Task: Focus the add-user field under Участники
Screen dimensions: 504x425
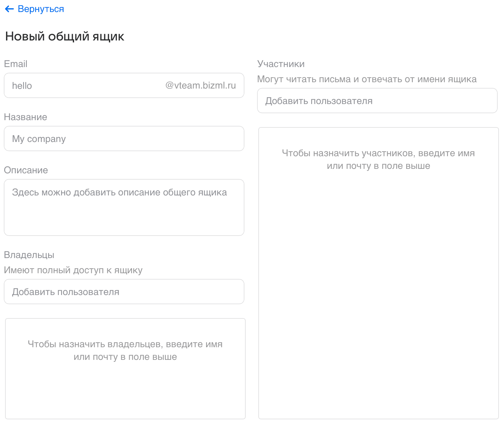Action: tap(377, 101)
